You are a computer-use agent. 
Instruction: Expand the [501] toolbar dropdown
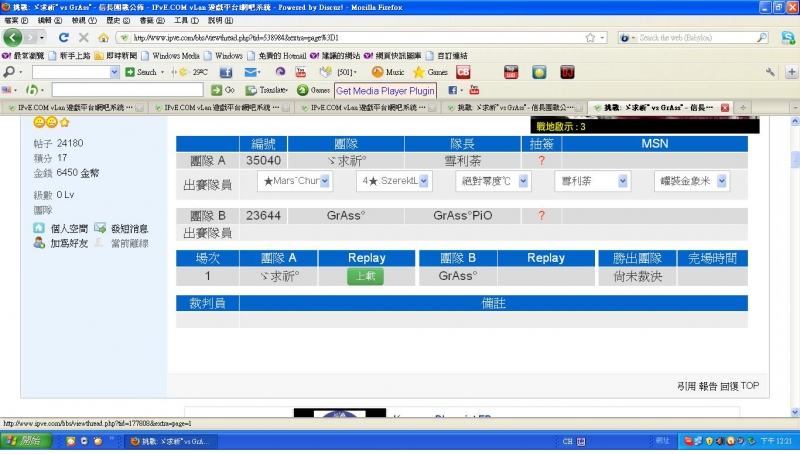tap(355, 72)
